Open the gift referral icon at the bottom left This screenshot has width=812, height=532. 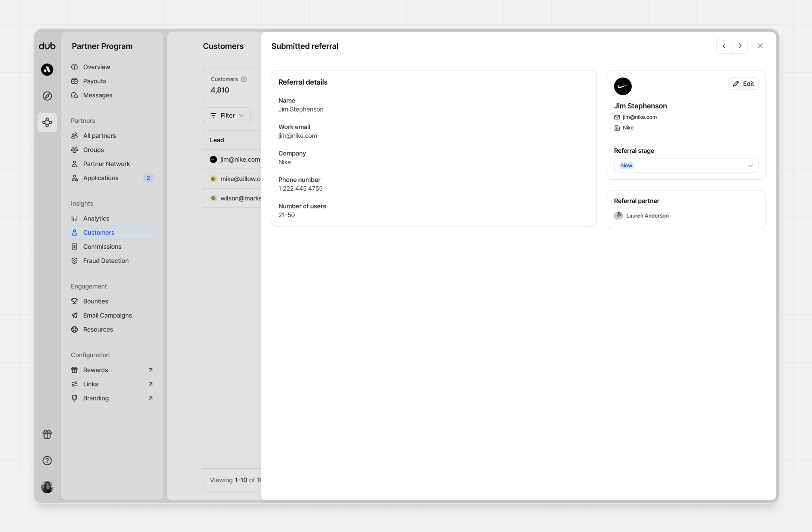[x=47, y=434]
